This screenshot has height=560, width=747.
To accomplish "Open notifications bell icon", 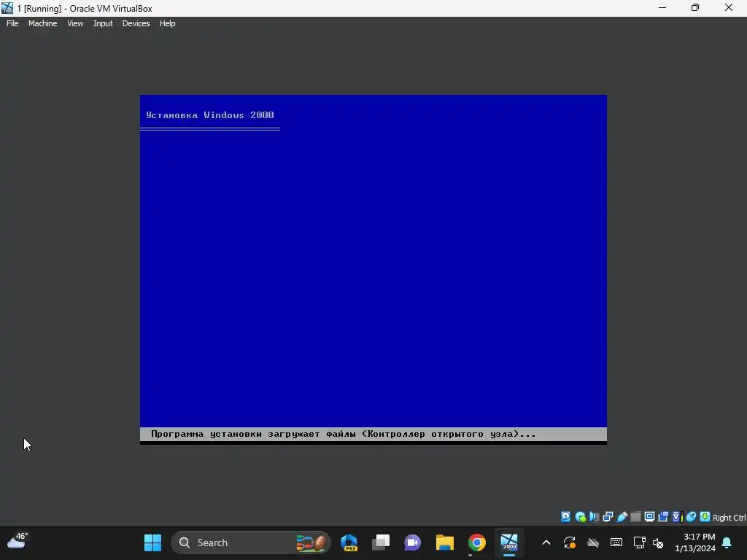I will pos(727,542).
